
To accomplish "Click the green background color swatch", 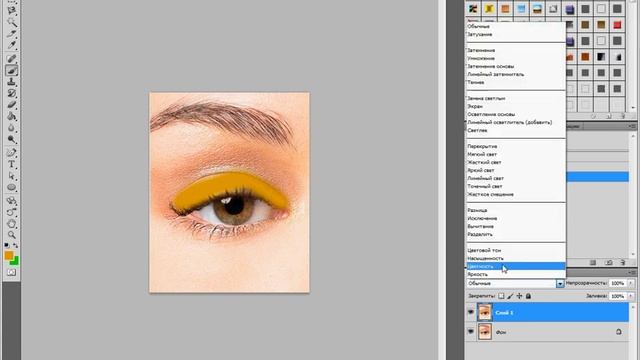I will coord(16,261).
